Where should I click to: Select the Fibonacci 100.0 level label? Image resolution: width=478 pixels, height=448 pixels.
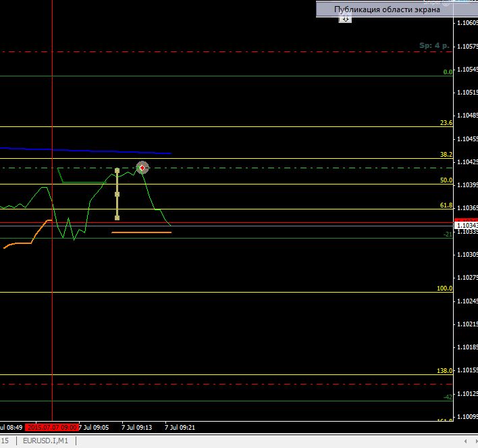[444, 289]
